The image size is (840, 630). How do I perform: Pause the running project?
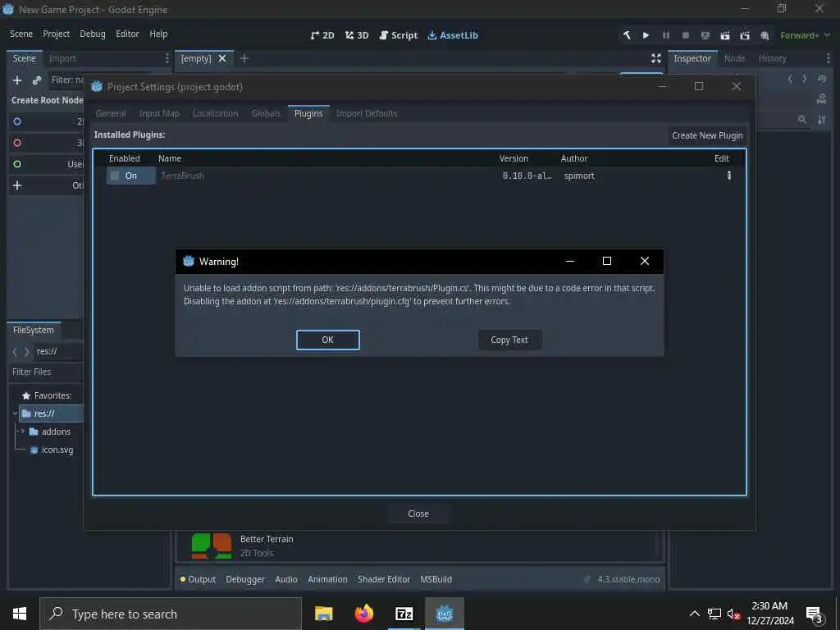666,35
